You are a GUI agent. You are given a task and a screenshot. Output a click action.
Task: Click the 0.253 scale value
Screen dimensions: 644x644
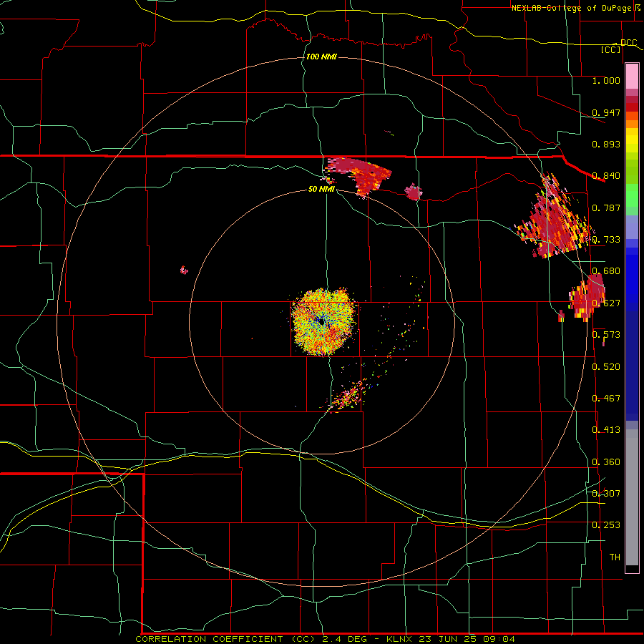click(606, 525)
